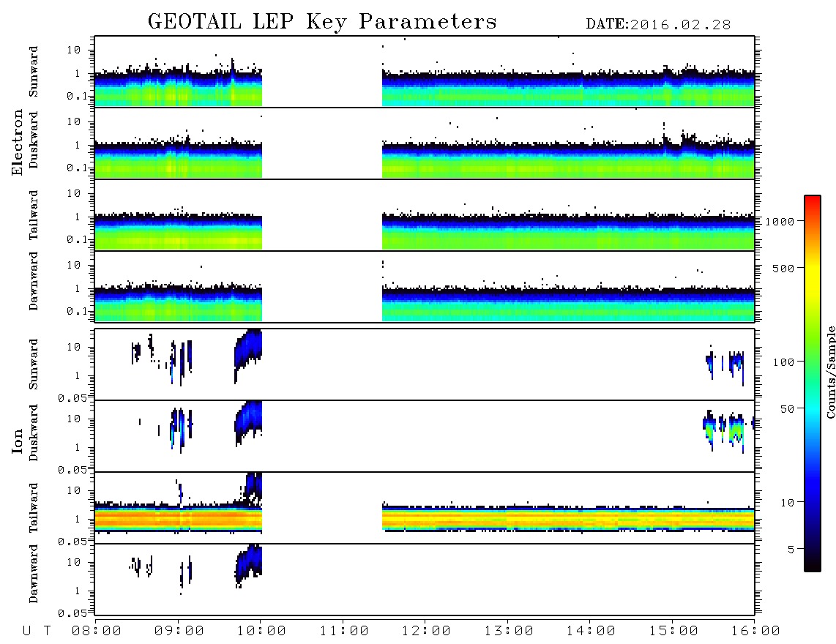Click the "10" colorbar tick value

click(788, 503)
